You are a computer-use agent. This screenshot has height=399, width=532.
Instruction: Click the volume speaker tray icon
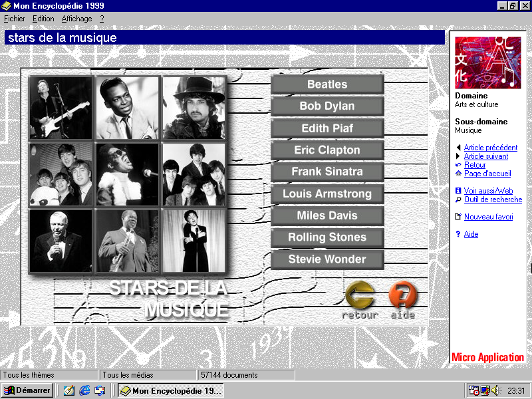[x=495, y=390]
